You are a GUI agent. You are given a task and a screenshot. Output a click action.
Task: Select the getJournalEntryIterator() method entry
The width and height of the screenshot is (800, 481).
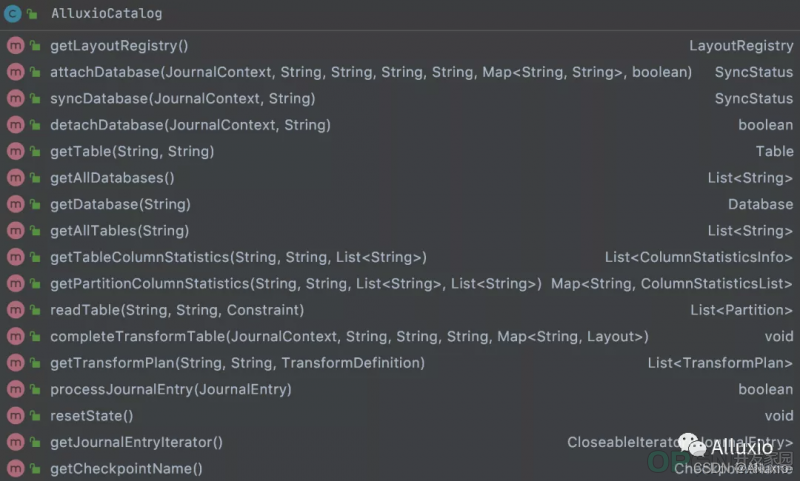click(x=400, y=442)
